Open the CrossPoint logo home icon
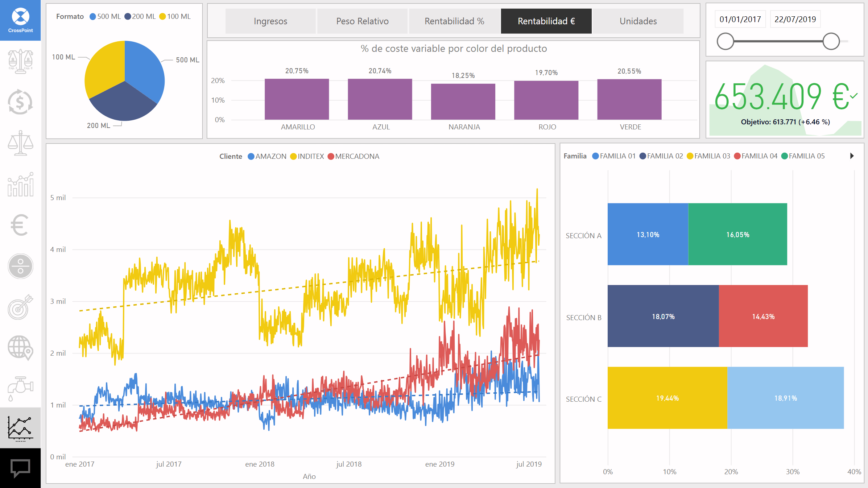The height and width of the screenshot is (488, 868). click(x=20, y=20)
